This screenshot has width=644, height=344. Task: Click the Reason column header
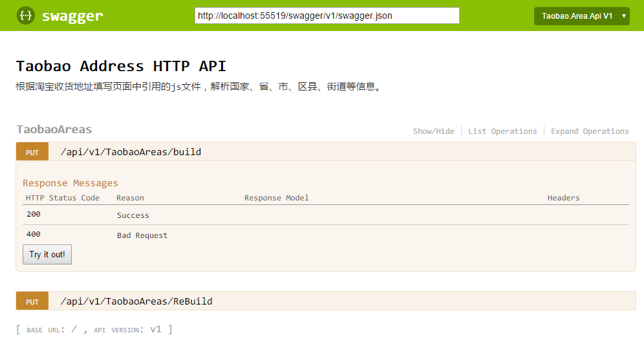[130, 198]
